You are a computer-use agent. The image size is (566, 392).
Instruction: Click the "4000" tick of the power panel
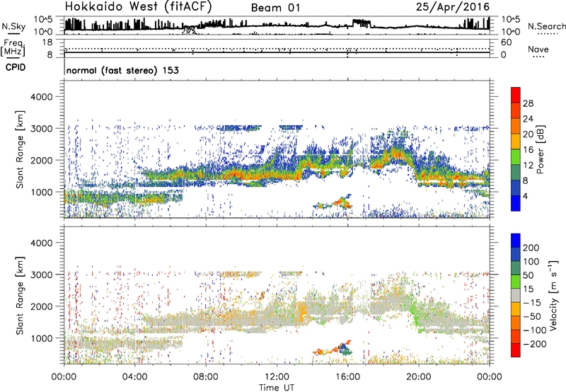coord(42,97)
